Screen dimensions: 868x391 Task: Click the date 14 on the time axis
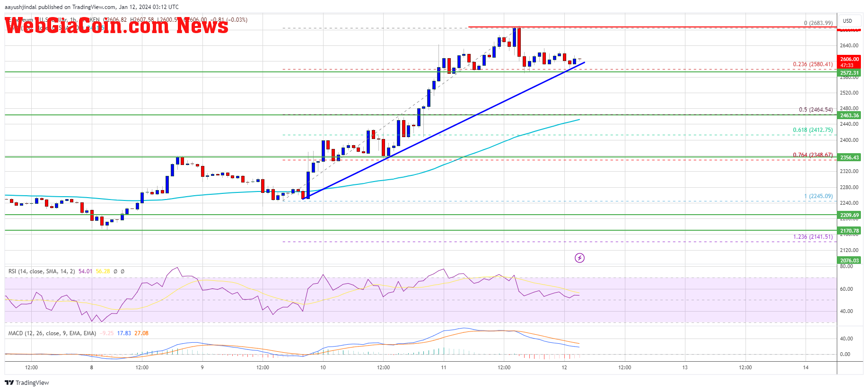[x=806, y=367]
